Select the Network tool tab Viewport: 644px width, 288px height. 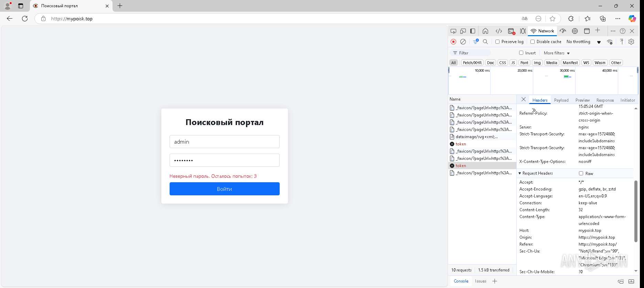point(543,31)
